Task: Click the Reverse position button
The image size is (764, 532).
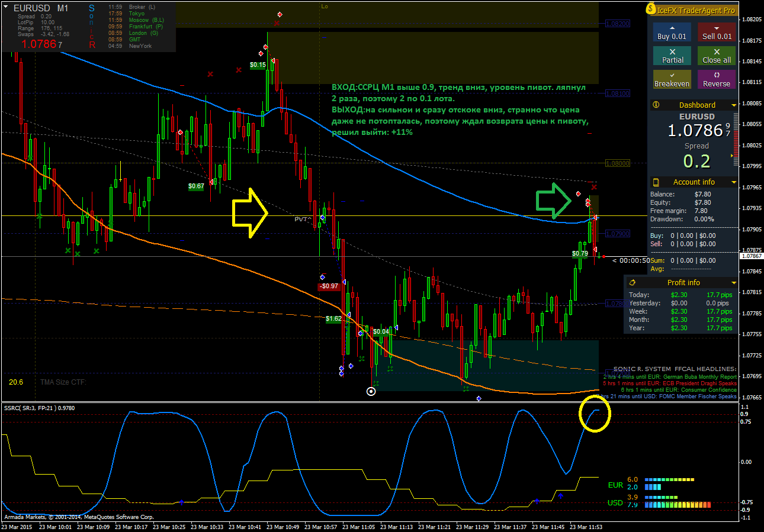Action: (x=717, y=79)
